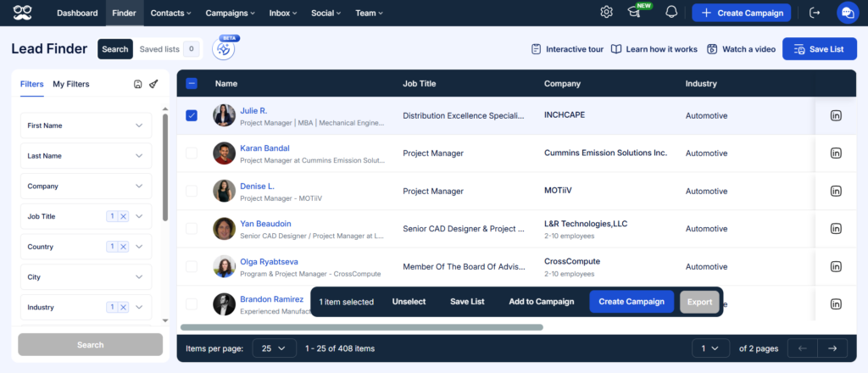
Task: Open Denise L. LinkedIn icon
Action: pos(836,191)
